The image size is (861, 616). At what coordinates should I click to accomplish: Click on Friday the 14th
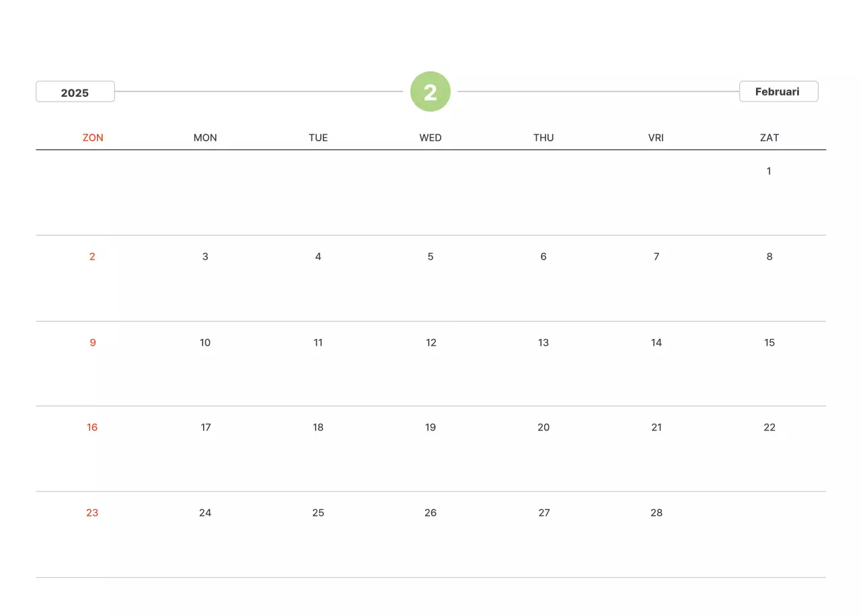[x=657, y=342]
